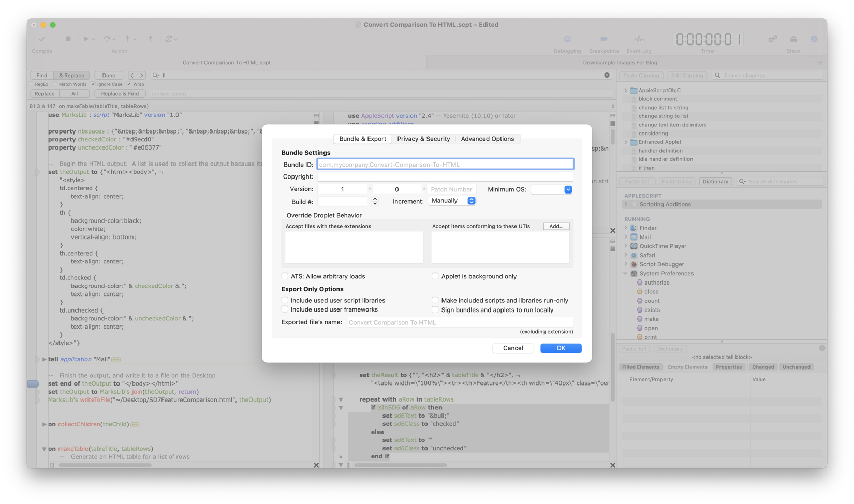Click the left editor horizontal scrollbar
The width and height of the screenshot is (854, 504).
coord(105,465)
